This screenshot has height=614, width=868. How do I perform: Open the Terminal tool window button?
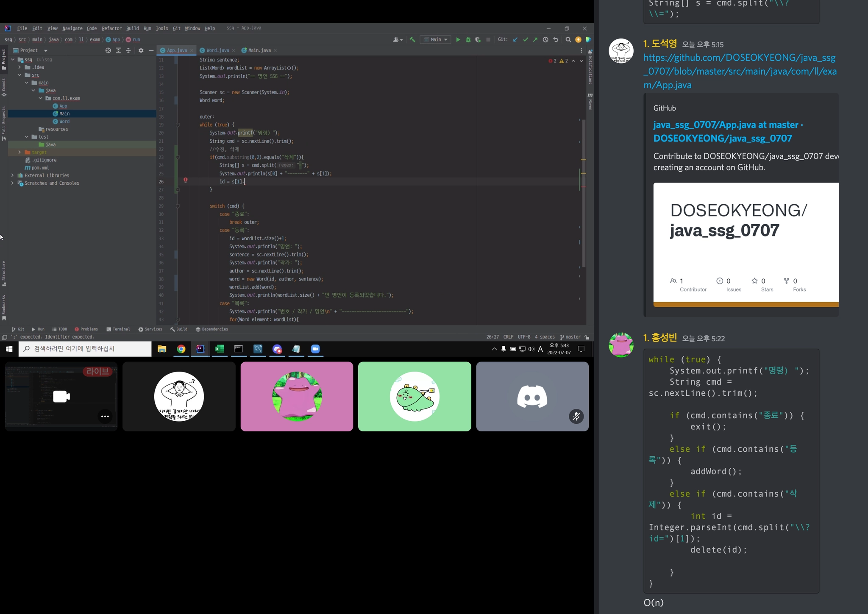click(x=118, y=329)
